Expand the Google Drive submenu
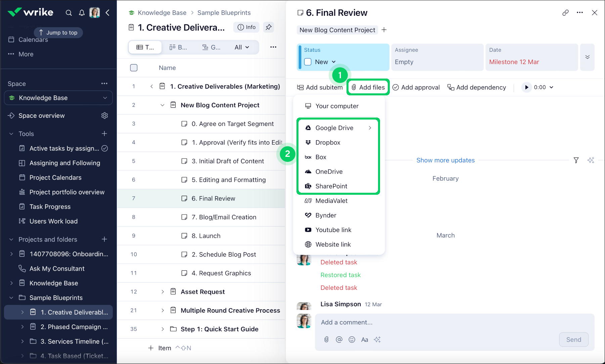This screenshot has width=605, height=364. pyautogui.click(x=370, y=128)
